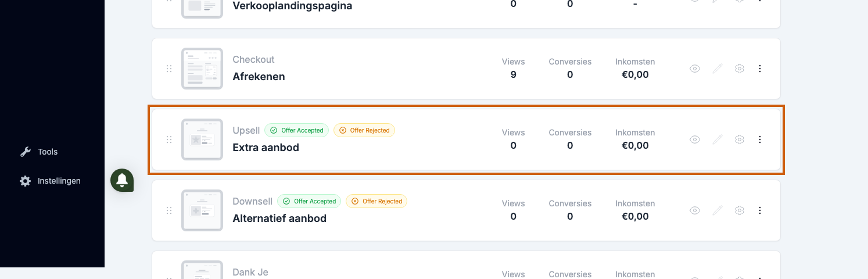Open Tools in the sidebar
The height and width of the screenshot is (279, 868).
39,152
